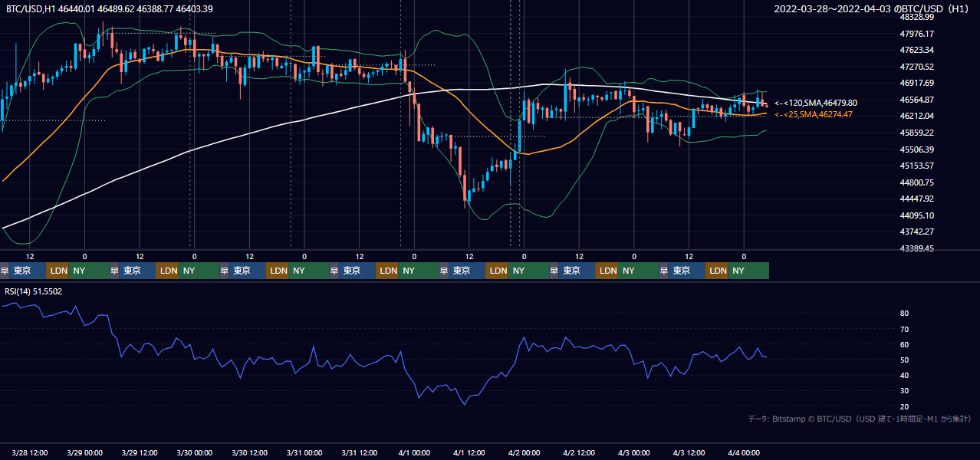
Task: Click the 3/29 12:00 date label
Action: [x=140, y=452]
